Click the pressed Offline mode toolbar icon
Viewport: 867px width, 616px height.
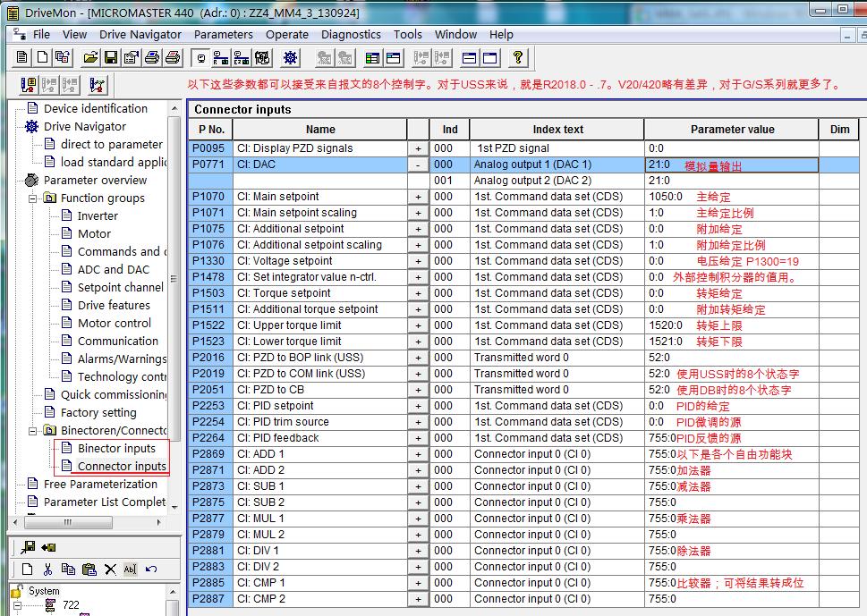200,57
